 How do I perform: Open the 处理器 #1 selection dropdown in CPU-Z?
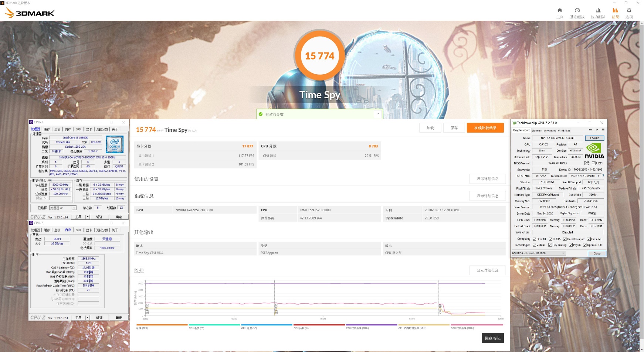tap(62, 208)
